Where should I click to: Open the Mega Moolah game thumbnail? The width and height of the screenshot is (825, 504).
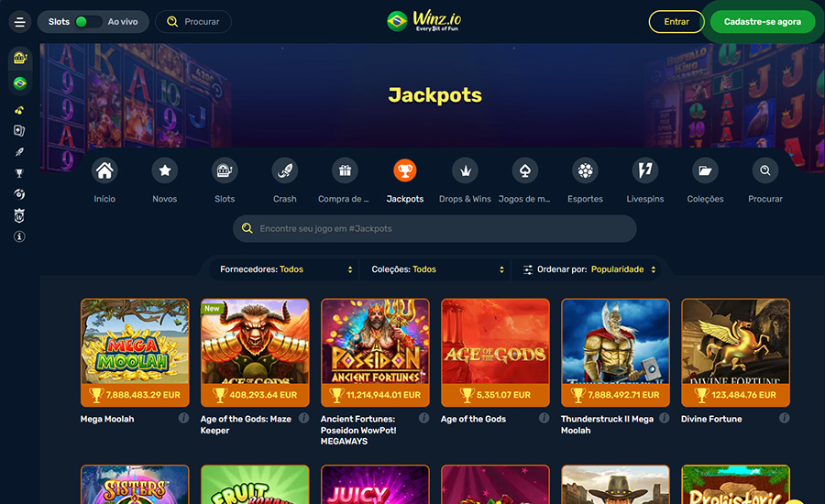point(135,353)
